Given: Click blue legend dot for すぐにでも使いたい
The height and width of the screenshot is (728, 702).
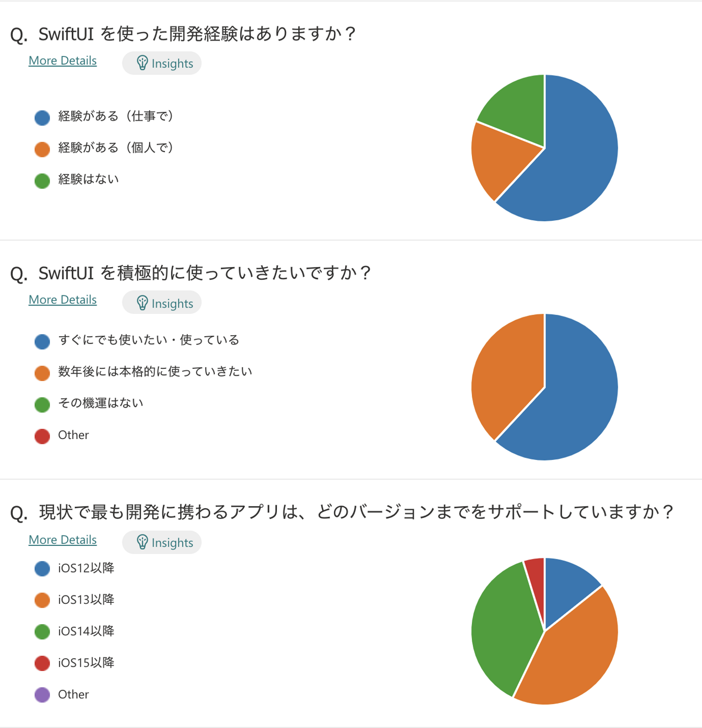Looking at the screenshot, I should coord(42,341).
